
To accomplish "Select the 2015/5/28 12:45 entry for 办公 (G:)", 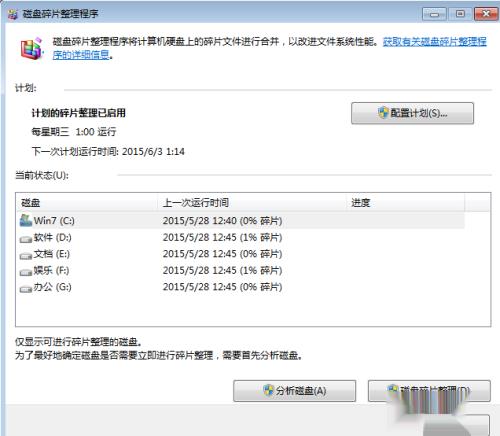I will (x=222, y=287).
